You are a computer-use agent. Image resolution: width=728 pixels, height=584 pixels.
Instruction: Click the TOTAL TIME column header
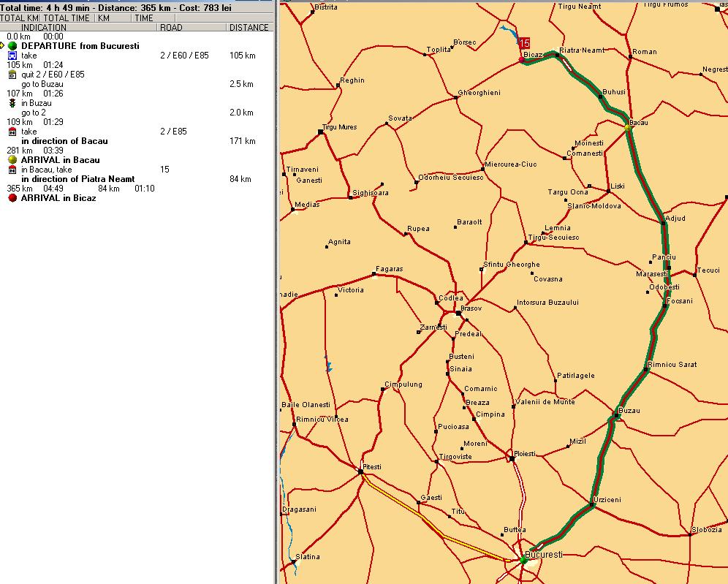point(67,18)
